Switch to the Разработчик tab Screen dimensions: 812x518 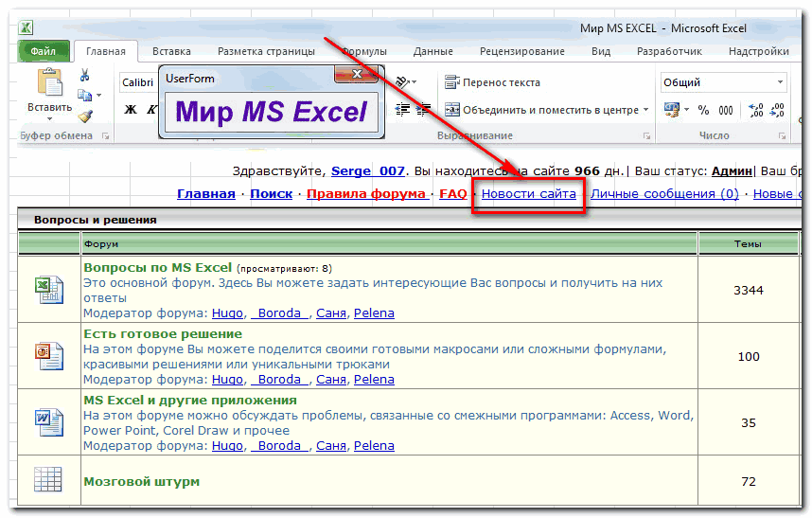(x=669, y=51)
